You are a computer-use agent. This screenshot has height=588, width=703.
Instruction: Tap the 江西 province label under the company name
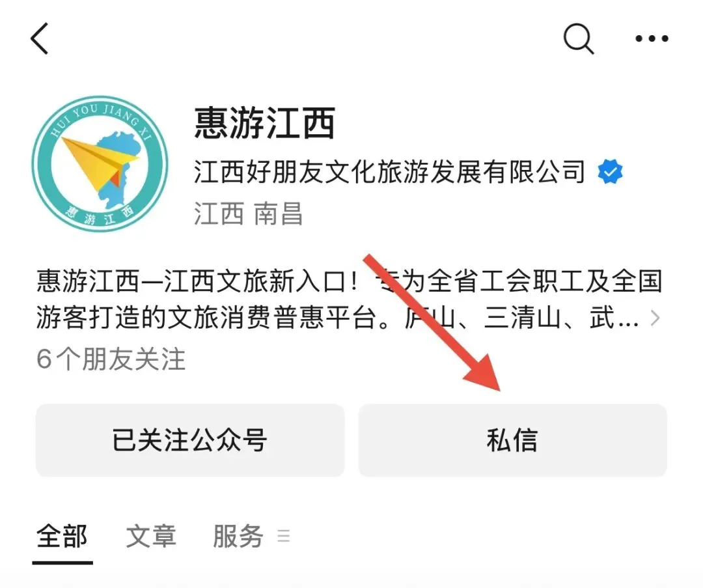pyautogui.click(x=219, y=214)
